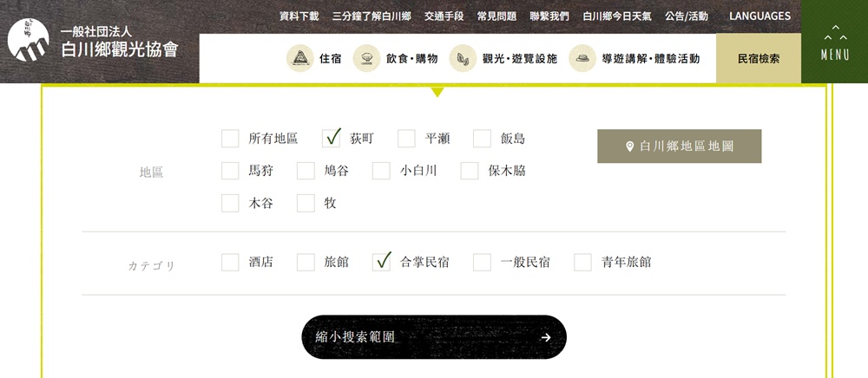Uncheck the 荻町 district checkbox
Image resolution: width=868 pixels, height=378 pixels.
tap(331, 138)
